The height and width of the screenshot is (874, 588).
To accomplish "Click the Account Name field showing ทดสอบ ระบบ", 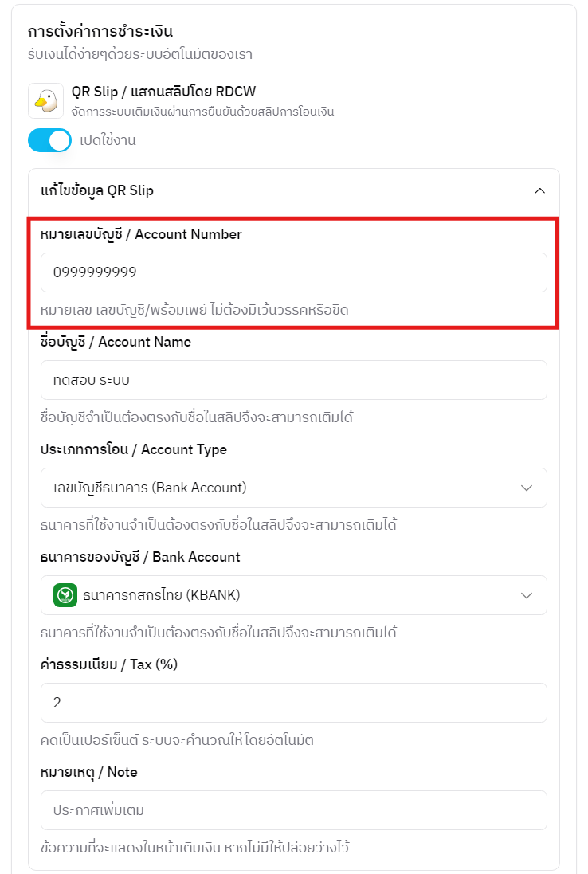I will pyautogui.click(x=293, y=380).
